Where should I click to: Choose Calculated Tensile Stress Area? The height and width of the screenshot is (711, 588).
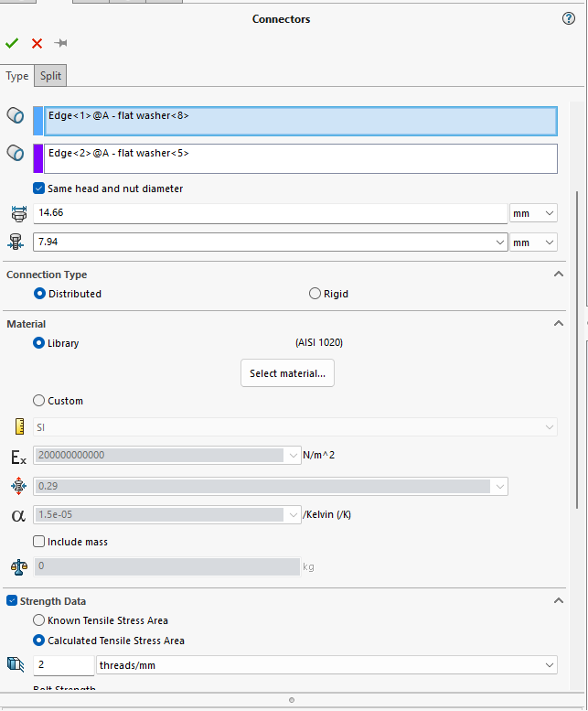(x=39, y=641)
